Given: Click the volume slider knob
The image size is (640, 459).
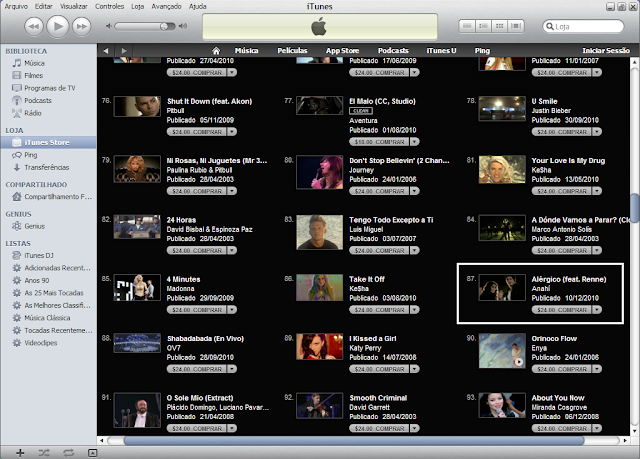Looking at the screenshot, I should coord(164,27).
